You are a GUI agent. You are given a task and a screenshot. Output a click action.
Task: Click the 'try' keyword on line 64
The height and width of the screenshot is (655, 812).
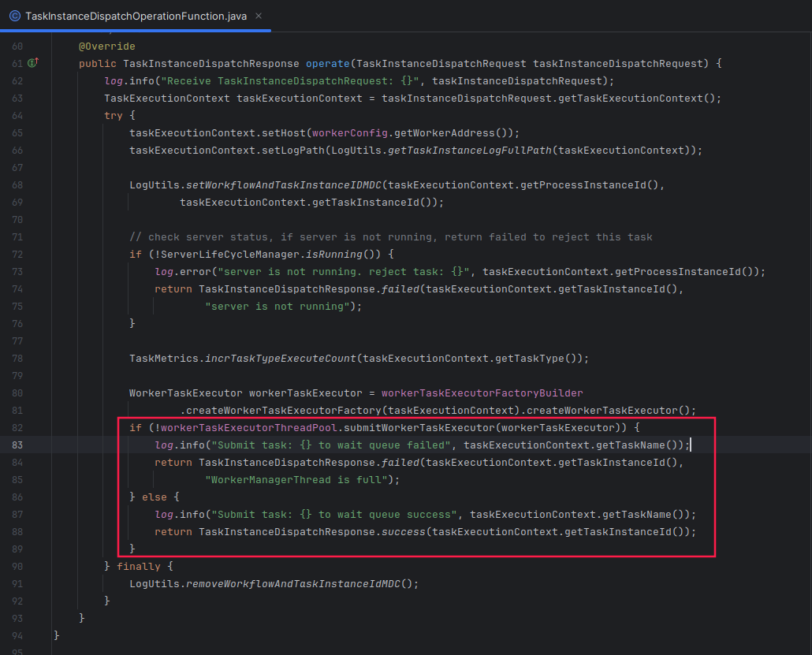(x=114, y=115)
